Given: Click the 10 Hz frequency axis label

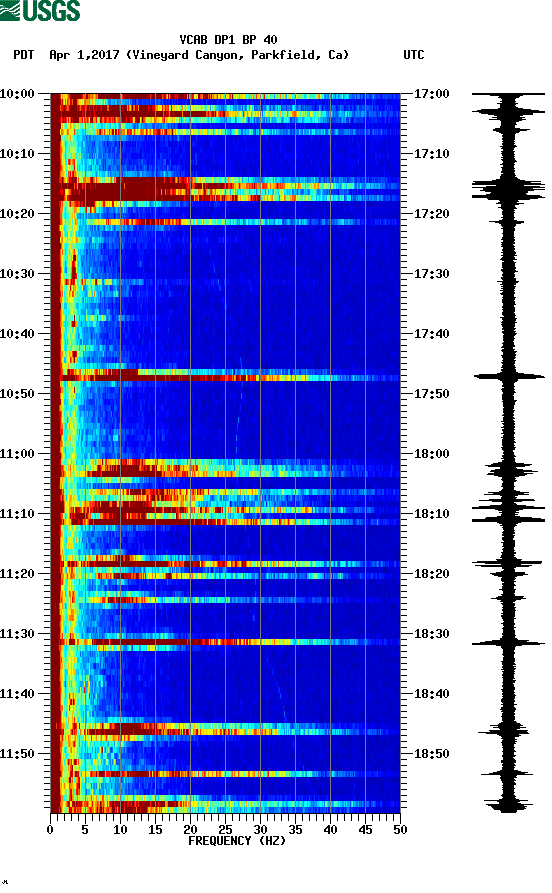Looking at the screenshot, I should 120,830.
